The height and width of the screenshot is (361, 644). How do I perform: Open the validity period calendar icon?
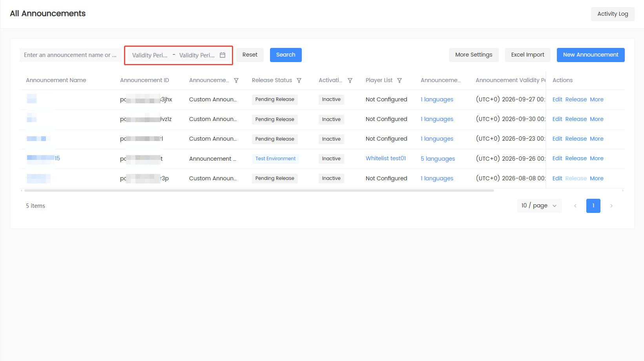223,55
